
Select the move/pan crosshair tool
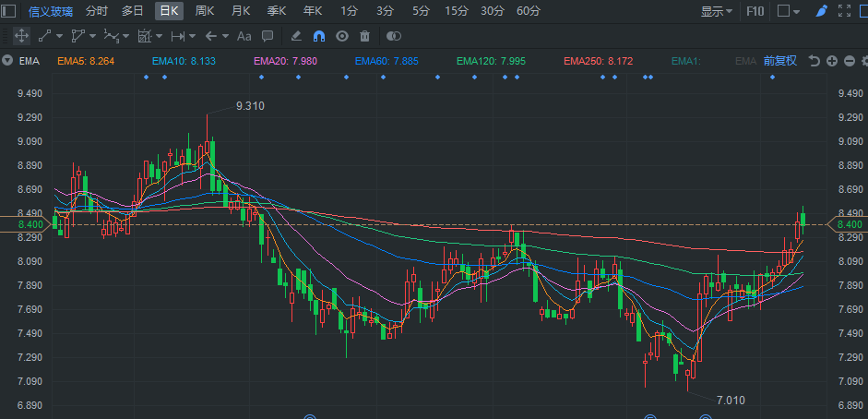pyautogui.click(x=22, y=36)
